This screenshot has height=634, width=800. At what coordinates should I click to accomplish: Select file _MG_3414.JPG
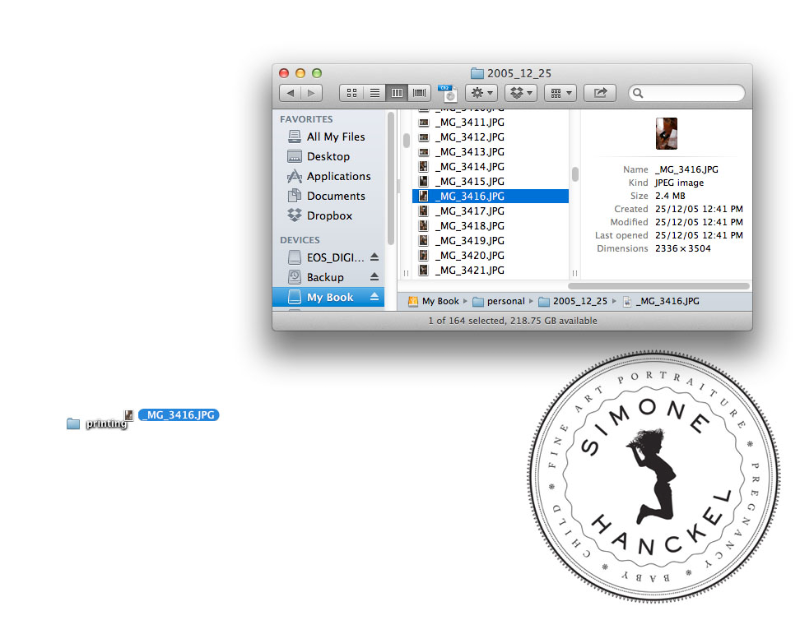click(490, 167)
